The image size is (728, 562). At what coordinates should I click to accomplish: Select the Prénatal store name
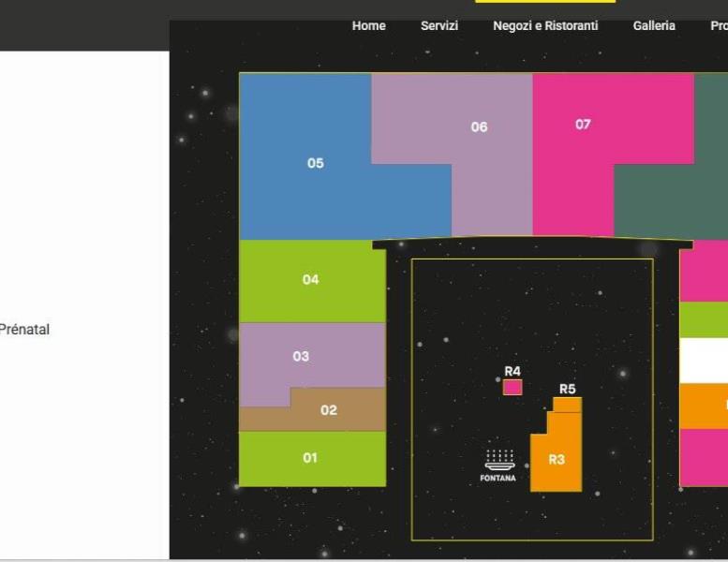point(24,330)
